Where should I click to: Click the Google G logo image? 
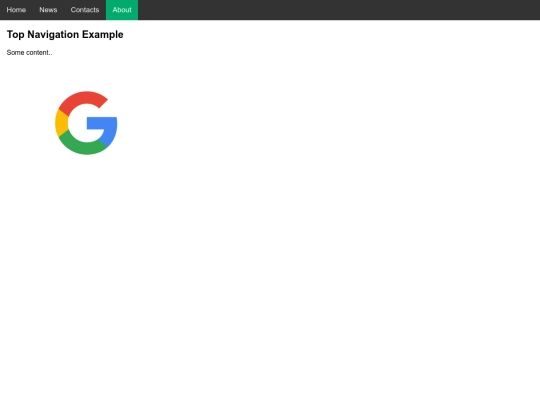[x=86, y=123]
